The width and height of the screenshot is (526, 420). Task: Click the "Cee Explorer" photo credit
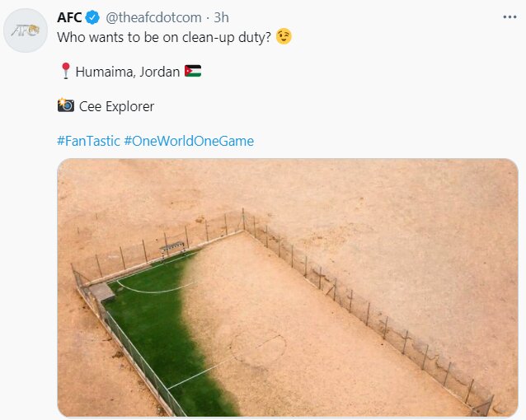[x=116, y=106]
